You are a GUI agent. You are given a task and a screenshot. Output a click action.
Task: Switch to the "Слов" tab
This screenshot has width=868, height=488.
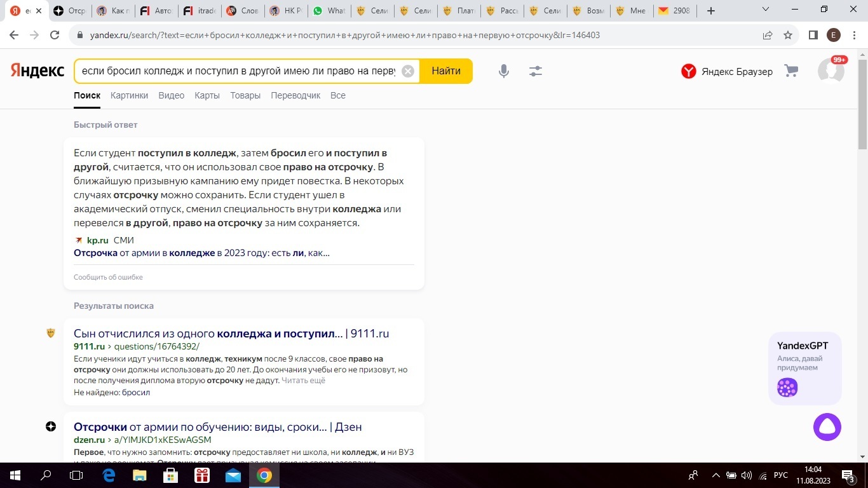[242, 11]
